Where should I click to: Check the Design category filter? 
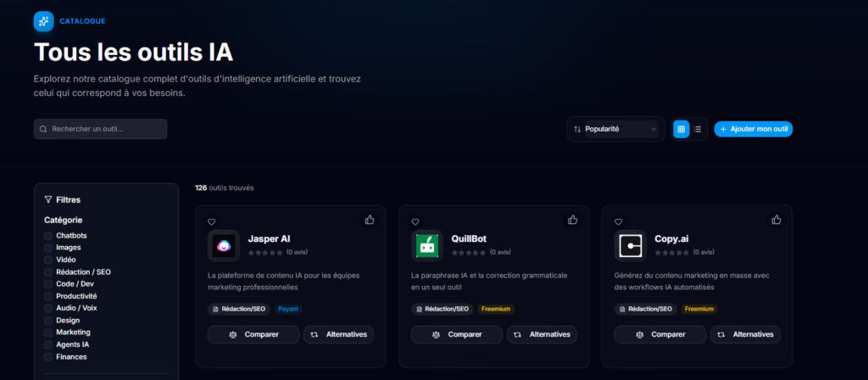[x=48, y=320]
